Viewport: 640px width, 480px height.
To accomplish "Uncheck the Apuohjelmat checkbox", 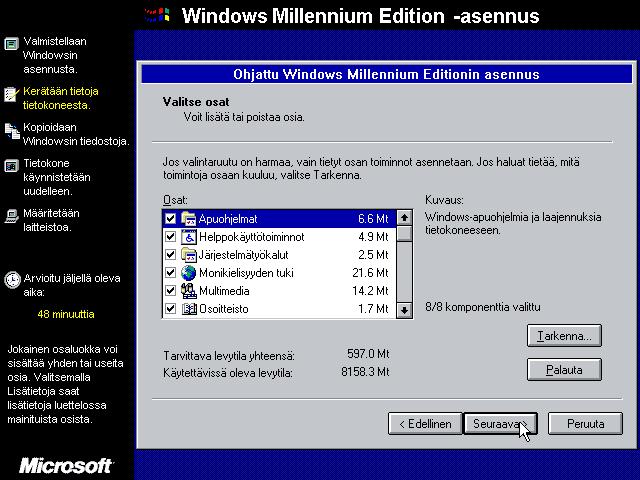I will coord(170,219).
